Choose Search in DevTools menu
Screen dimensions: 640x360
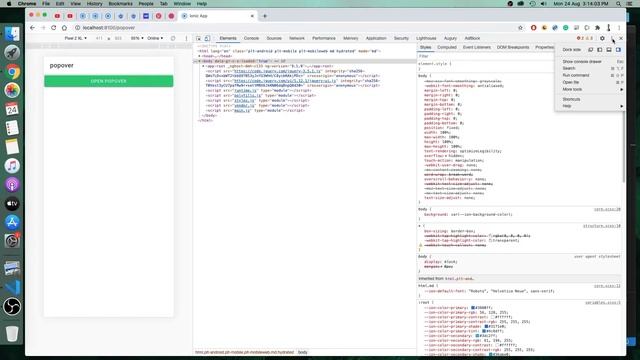click(x=592, y=69)
